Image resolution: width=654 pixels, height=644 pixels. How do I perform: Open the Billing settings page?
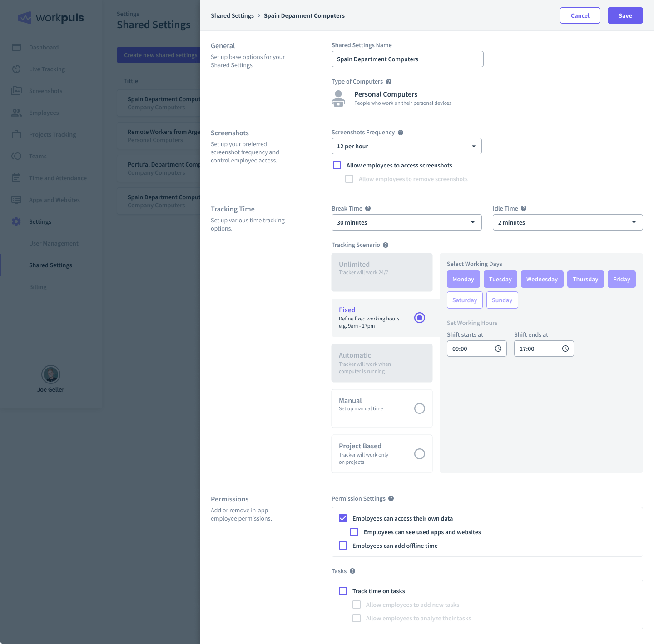[38, 287]
